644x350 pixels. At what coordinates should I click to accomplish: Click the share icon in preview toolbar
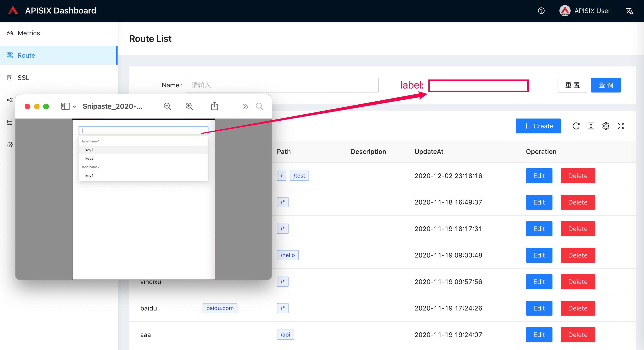point(214,106)
